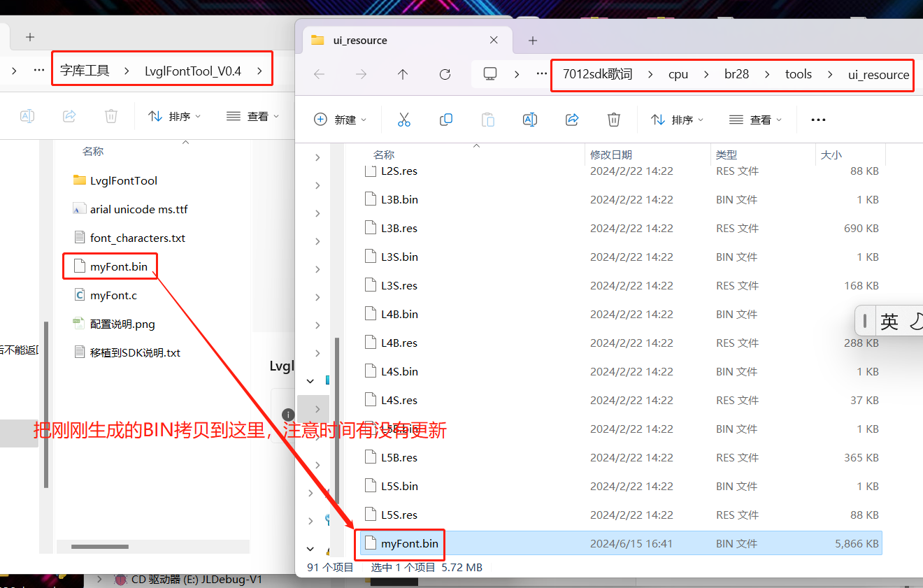Viewport: 923px width, 588px height.
Task: Refresh the ui_resource folder view
Action: (445, 74)
